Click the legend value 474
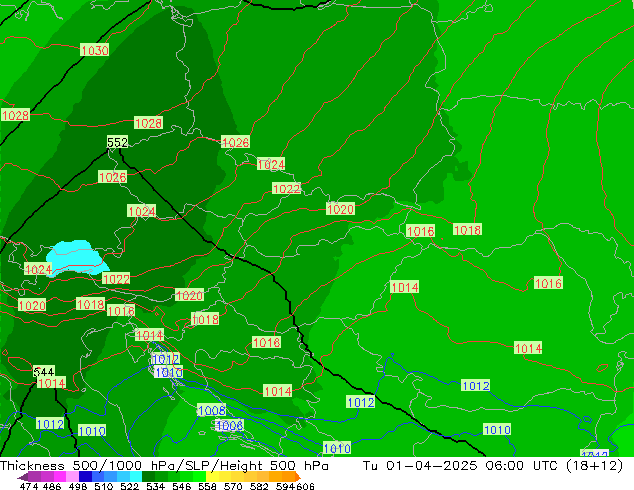Image resolution: width=634 pixels, height=490 pixels. (29, 486)
